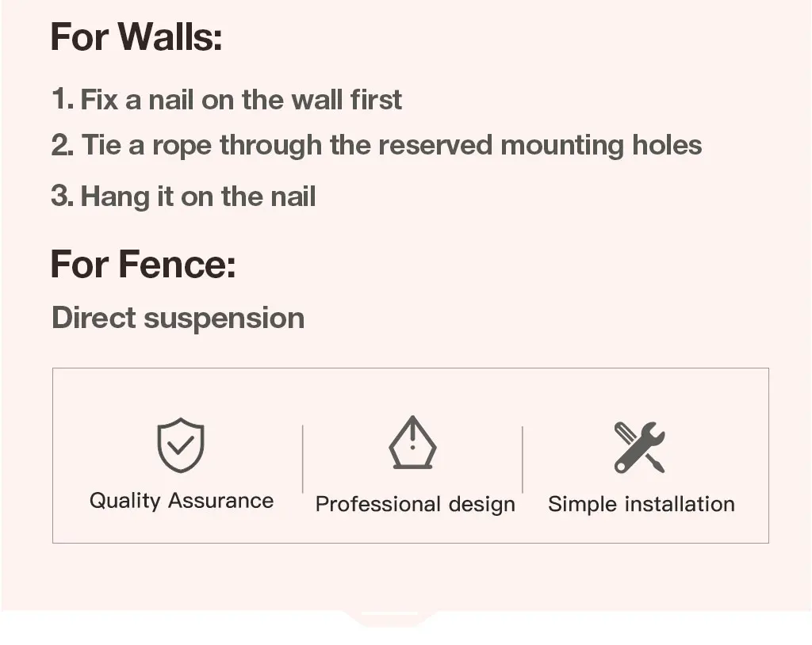812x645 pixels.
Task: Click the exclamation mark inside the pen nib
Action: point(412,438)
